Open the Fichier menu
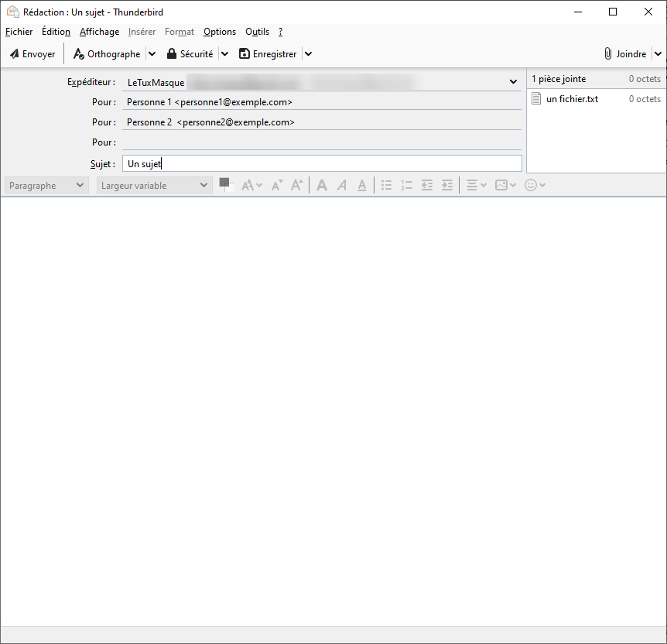 coord(19,32)
